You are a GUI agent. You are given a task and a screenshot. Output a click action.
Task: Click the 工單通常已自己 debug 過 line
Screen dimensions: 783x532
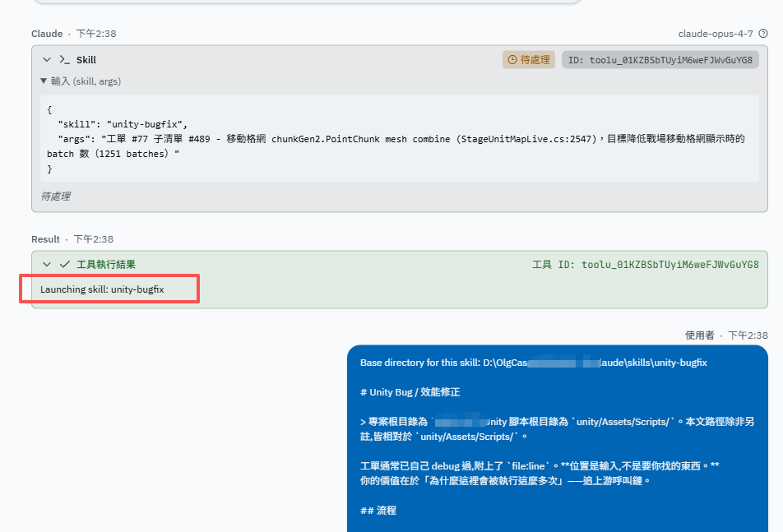tap(540, 466)
